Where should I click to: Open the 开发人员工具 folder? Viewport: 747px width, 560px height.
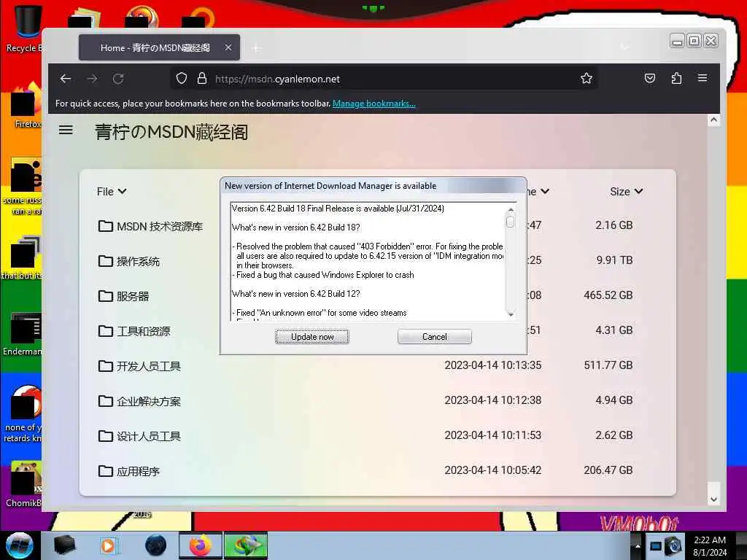point(149,366)
